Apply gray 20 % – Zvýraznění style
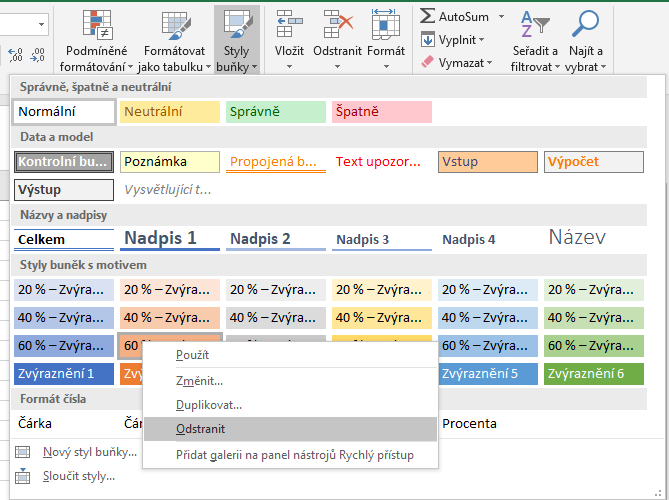The image size is (669, 500). (x=276, y=290)
